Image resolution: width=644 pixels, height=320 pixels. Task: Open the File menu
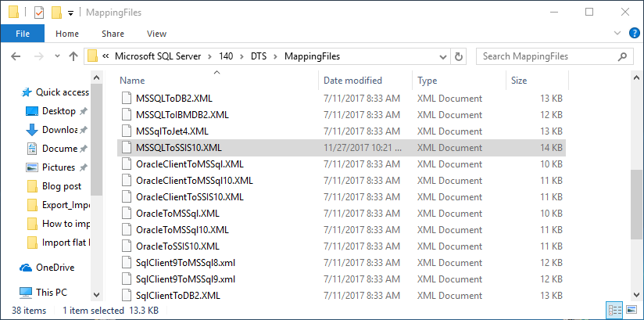23,34
